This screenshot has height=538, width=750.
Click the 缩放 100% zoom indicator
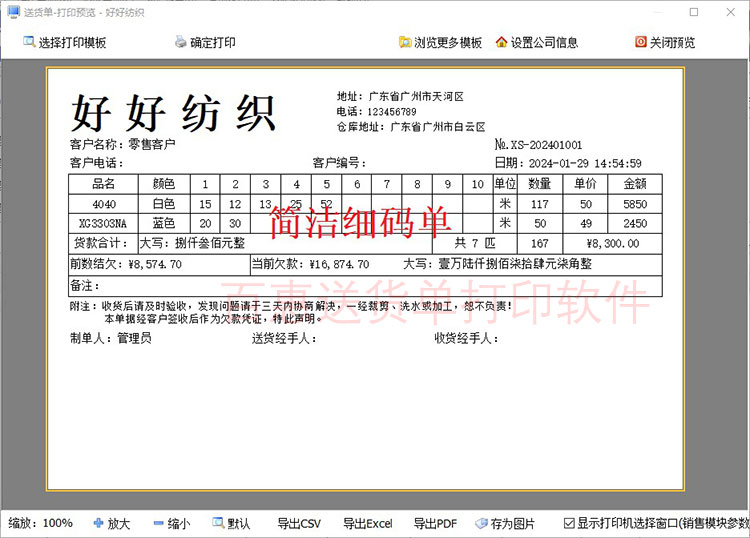(x=41, y=523)
